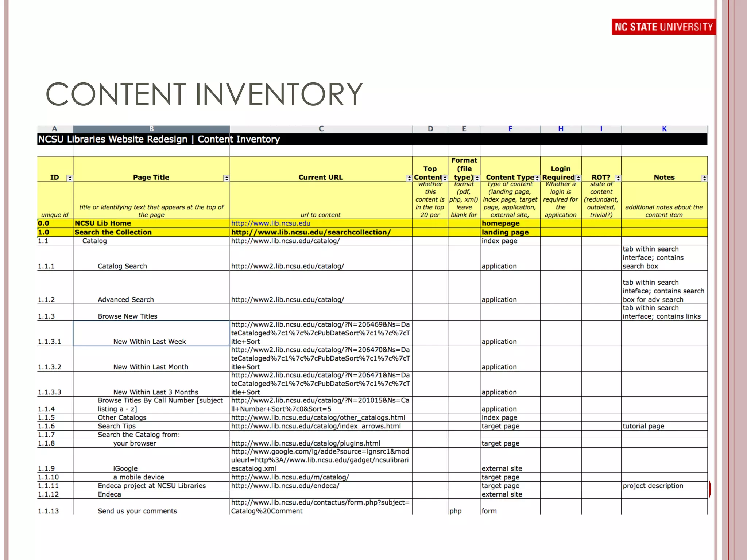Click the 'iGoogle' cell
Viewport: 747px width, 560px height.
coord(151,460)
